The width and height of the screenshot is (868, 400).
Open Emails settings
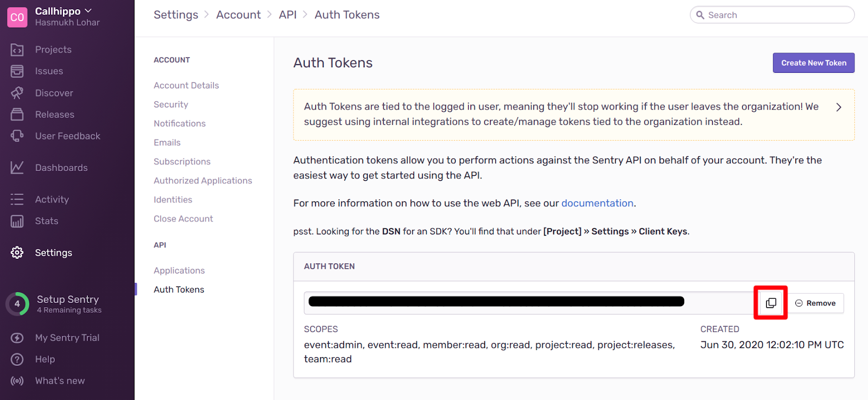click(x=167, y=142)
